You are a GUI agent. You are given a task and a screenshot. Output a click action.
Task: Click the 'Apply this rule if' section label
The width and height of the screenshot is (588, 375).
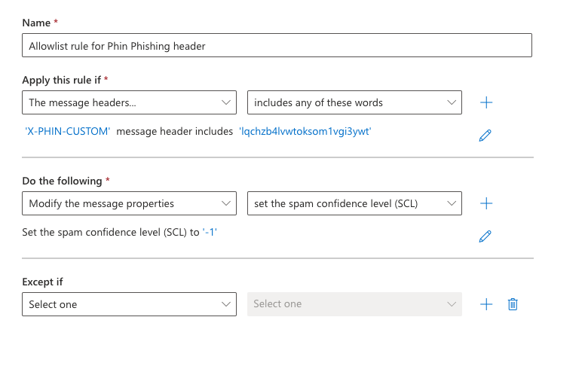point(63,80)
